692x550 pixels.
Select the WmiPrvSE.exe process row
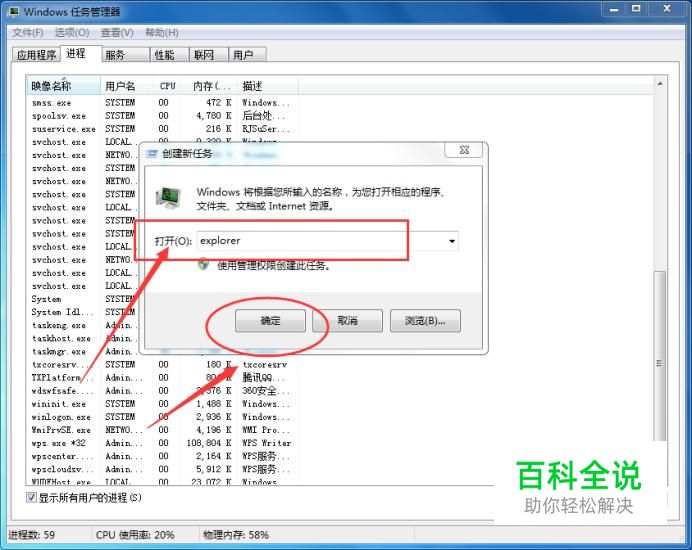coord(162,430)
